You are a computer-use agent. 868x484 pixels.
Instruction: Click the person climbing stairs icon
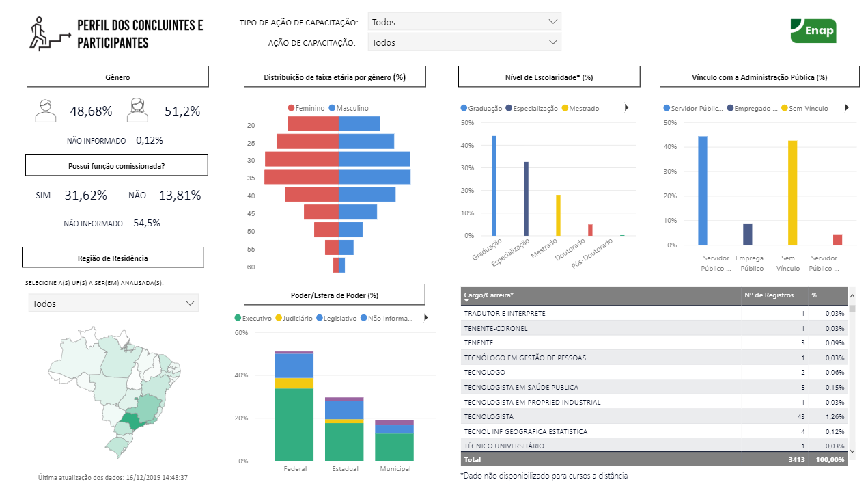click(49, 34)
